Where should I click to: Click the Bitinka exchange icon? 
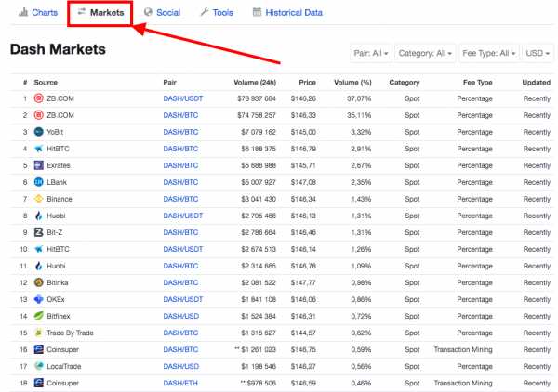[38, 282]
